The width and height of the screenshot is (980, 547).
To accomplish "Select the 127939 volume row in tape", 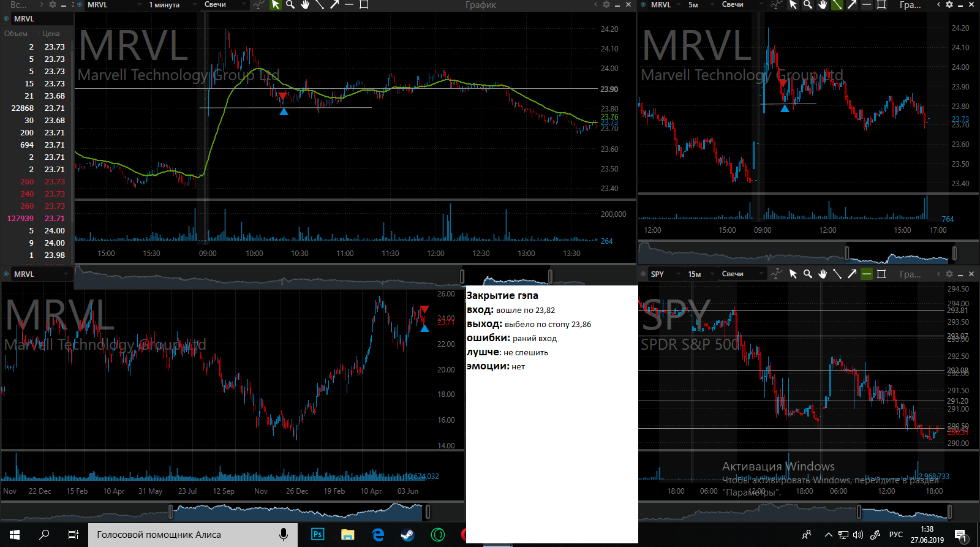I will click(x=37, y=219).
